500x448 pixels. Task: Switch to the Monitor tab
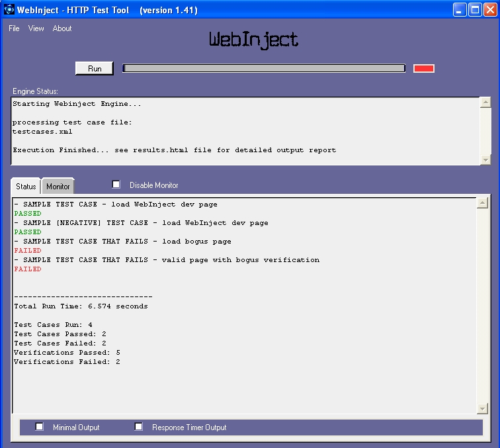pyautogui.click(x=58, y=187)
